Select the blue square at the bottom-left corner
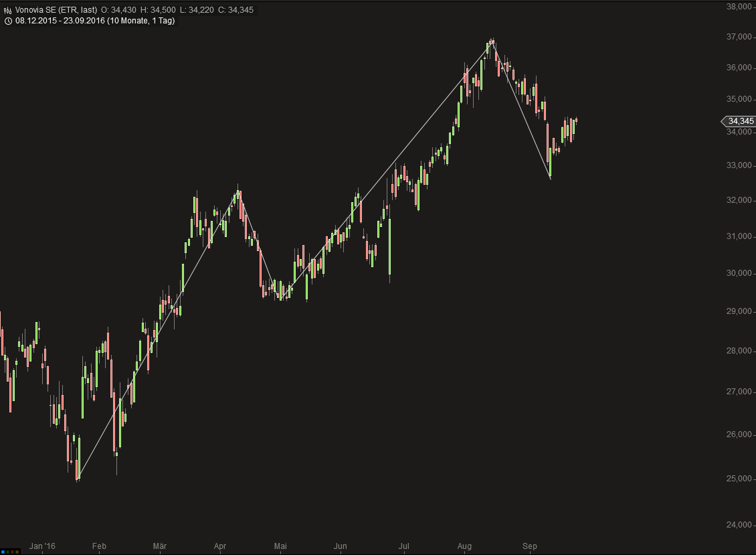Image resolution: width=756 pixels, height=555 pixels. (3, 552)
